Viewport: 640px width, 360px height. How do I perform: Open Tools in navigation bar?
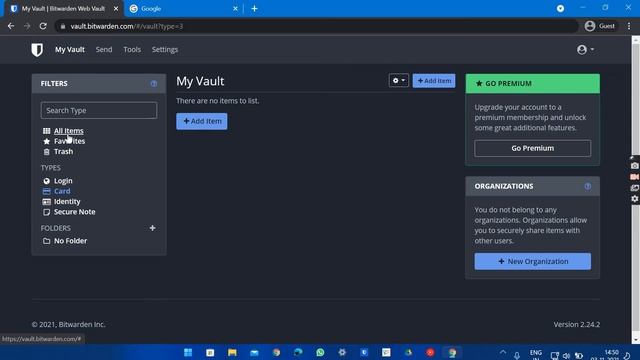click(x=132, y=50)
